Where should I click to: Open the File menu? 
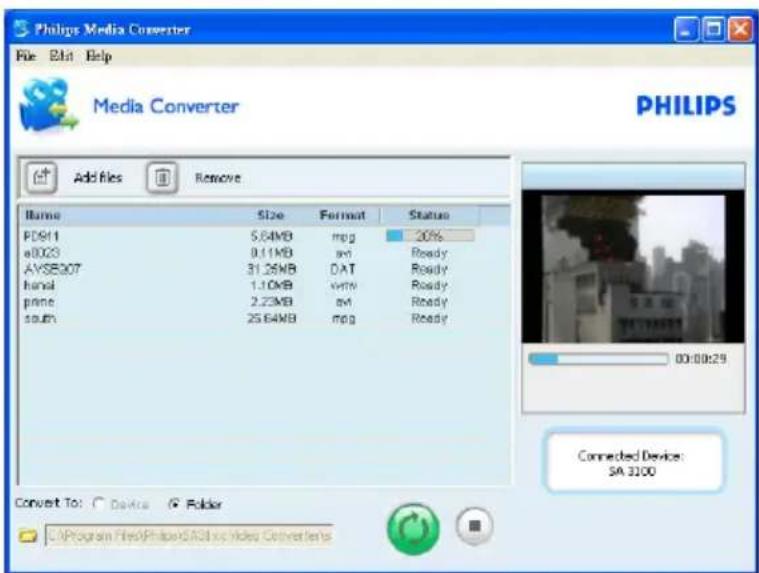pyautogui.click(x=26, y=56)
